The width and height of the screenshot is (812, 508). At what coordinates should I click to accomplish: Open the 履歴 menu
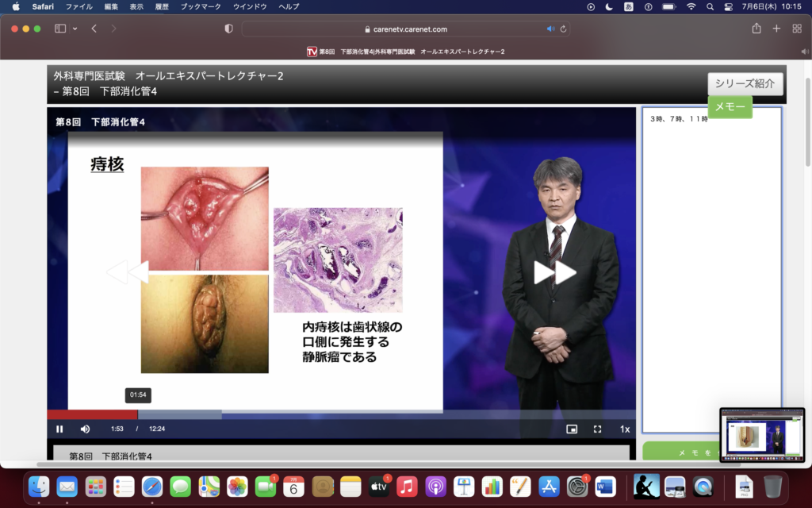[x=161, y=6]
